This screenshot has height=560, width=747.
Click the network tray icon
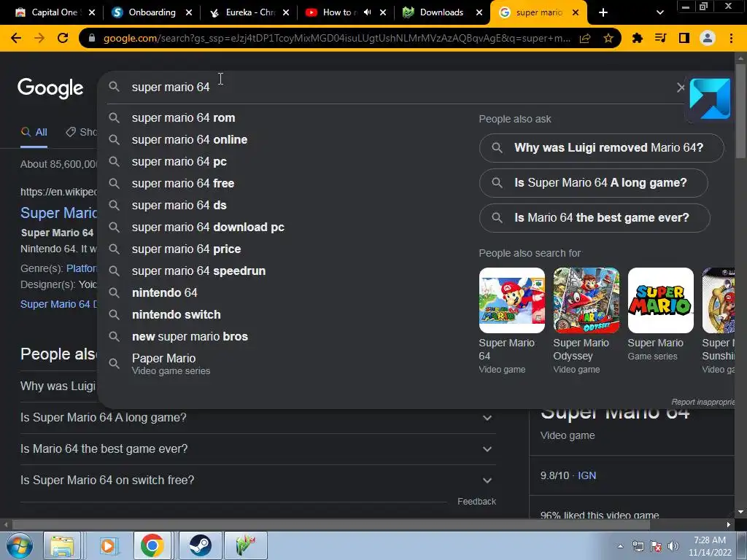[x=638, y=546]
